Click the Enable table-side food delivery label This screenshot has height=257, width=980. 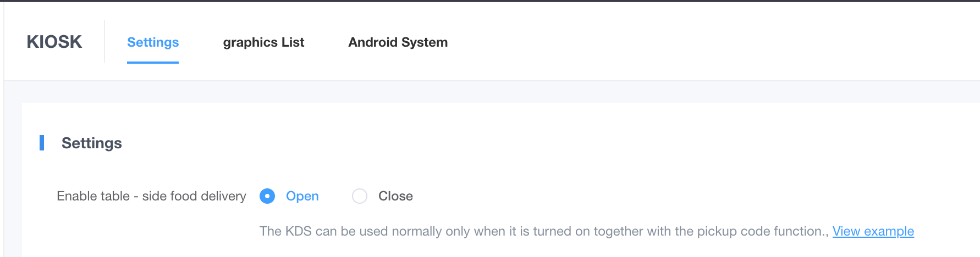151,196
